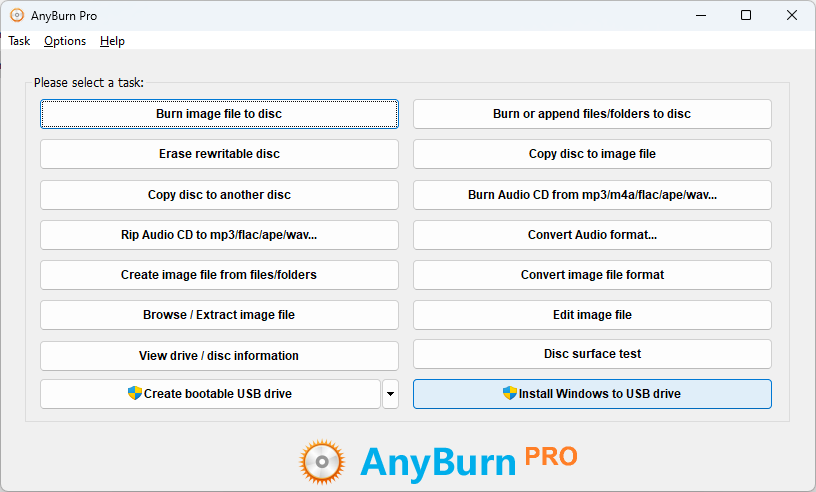The width and height of the screenshot is (816, 492).
Task: Choose Copy disc to another disc
Action: 219,195
